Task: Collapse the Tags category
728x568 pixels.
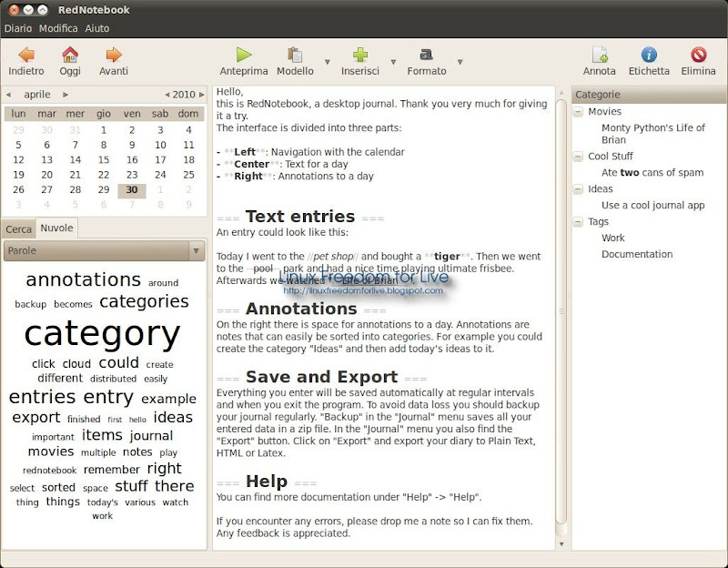Action: coord(578,221)
